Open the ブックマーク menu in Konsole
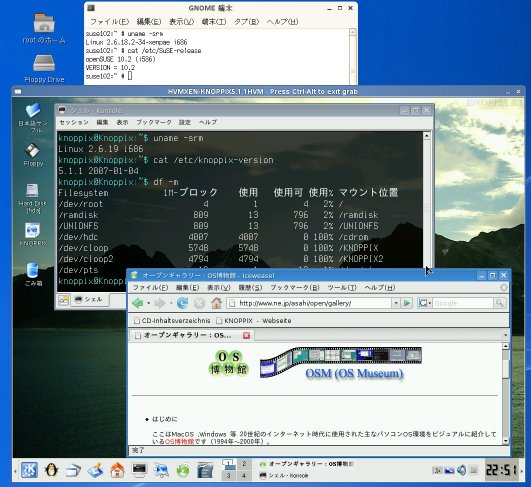This screenshot has width=531, height=487. 154,122
